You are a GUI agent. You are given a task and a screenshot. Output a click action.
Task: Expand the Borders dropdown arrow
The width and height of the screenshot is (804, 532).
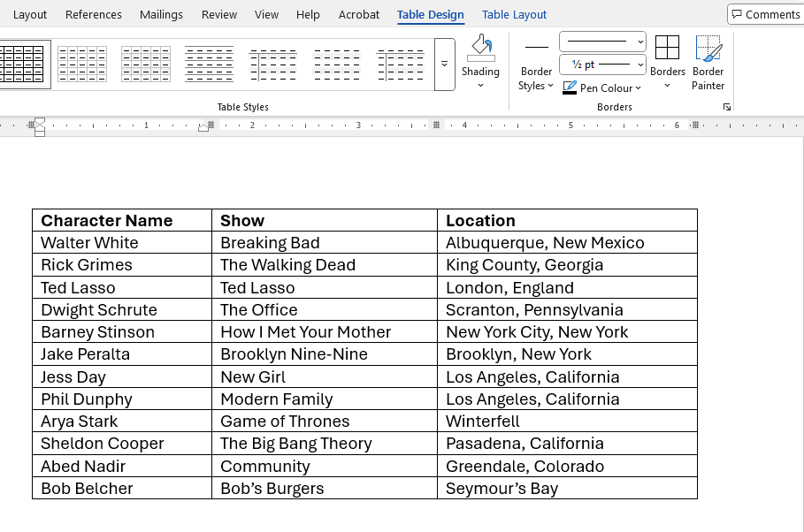point(667,86)
